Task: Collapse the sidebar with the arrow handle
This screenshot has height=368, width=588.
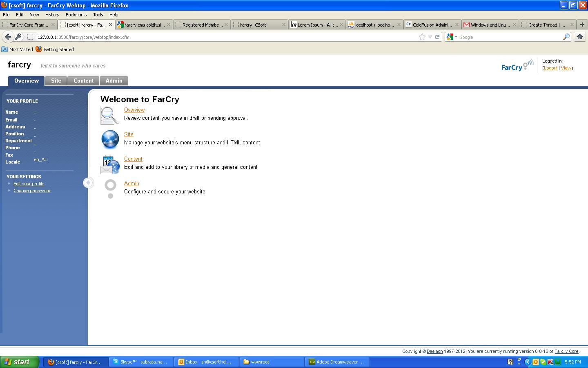Action: coord(88,183)
